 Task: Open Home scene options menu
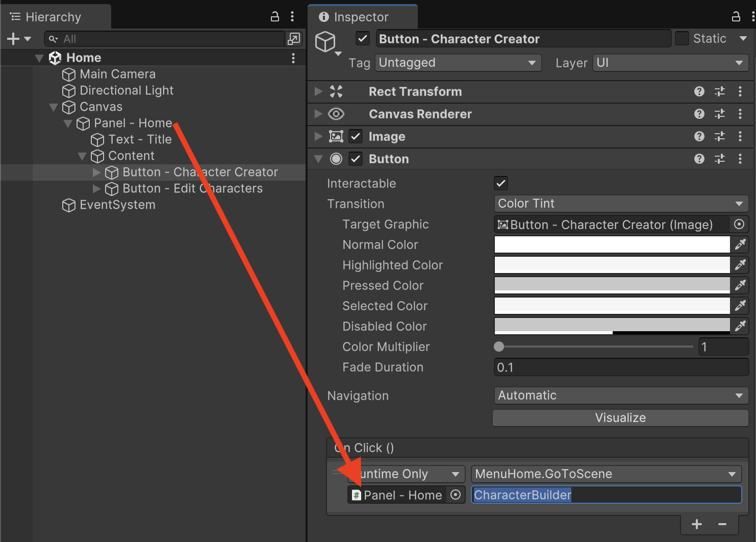[293, 58]
